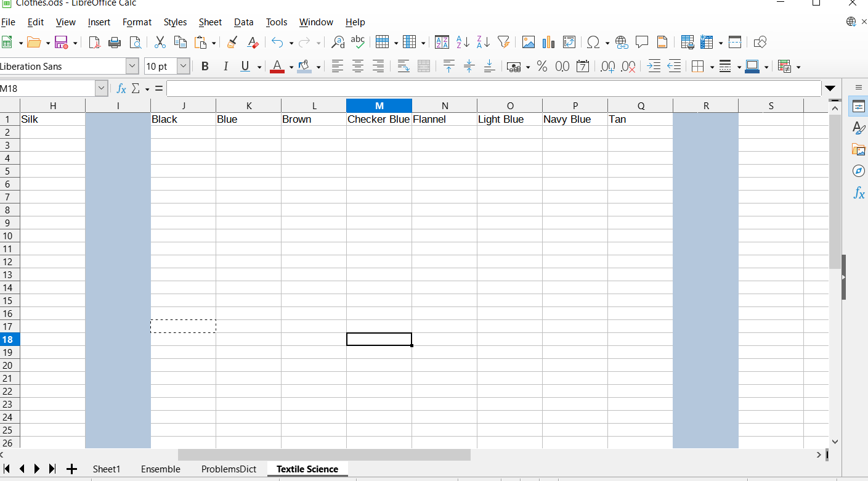This screenshot has width=868, height=481.
Task: Open Find & Replace
Action: 338,42
